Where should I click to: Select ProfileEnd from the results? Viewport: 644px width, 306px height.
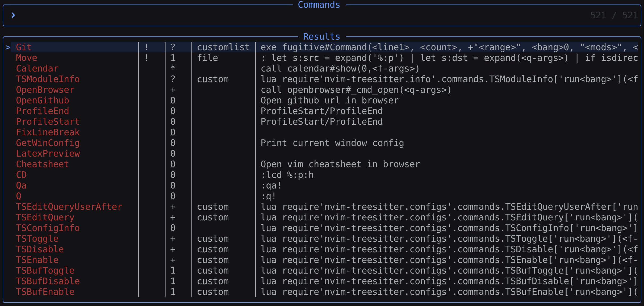pos(43,111)
